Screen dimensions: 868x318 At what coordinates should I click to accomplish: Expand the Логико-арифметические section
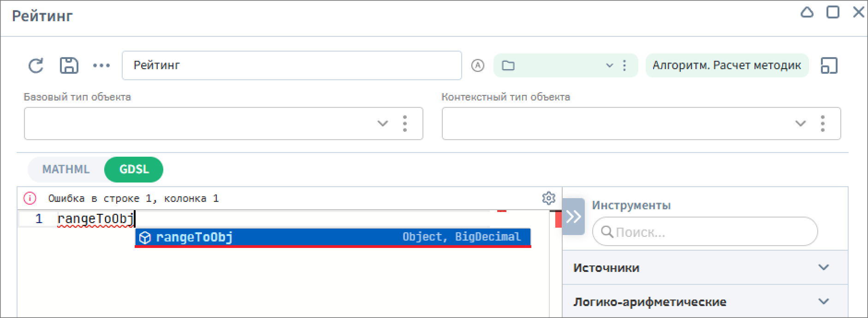tap(705, 301)
